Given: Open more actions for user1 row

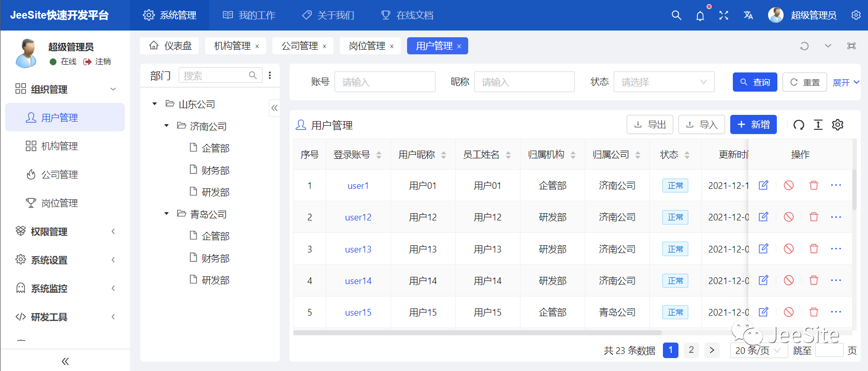Looking at the screenshot, I should click(x=836, y=185).
